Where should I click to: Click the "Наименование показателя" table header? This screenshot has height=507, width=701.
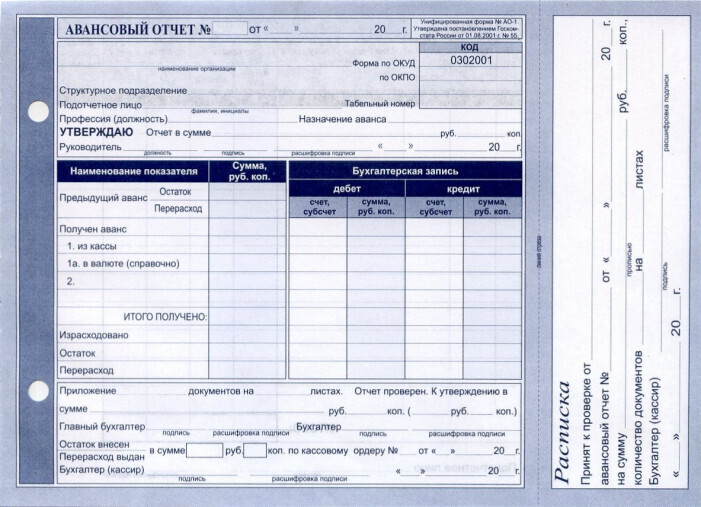(134, 171)
